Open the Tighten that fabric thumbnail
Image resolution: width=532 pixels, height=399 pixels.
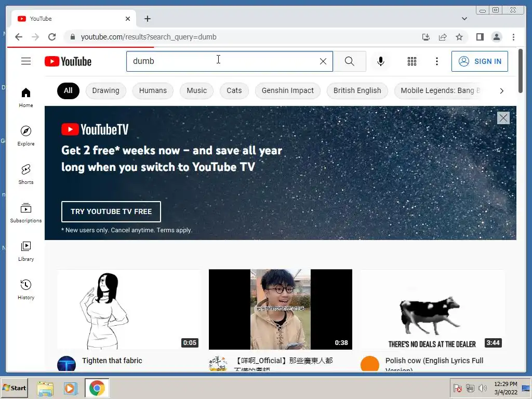tap(129, 310)
